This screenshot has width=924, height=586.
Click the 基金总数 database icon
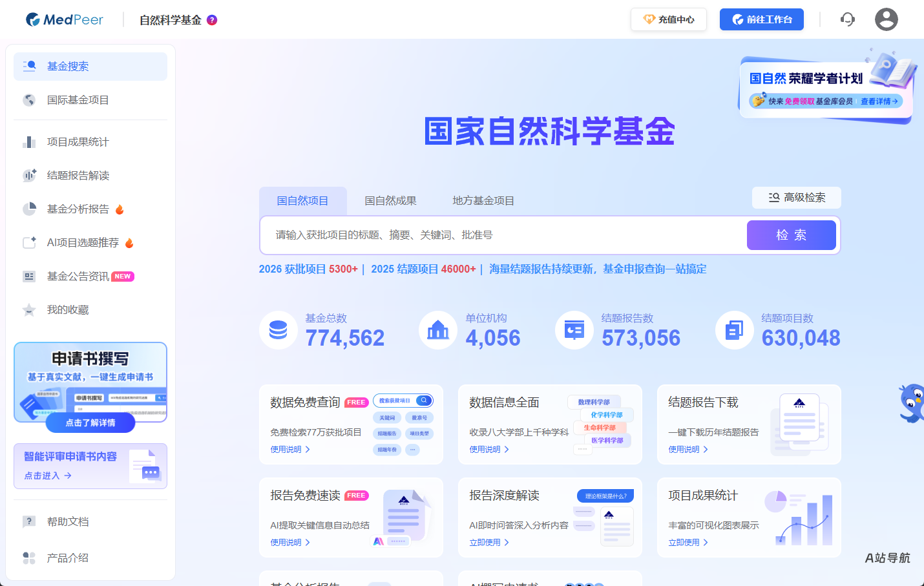click(278, 330)
